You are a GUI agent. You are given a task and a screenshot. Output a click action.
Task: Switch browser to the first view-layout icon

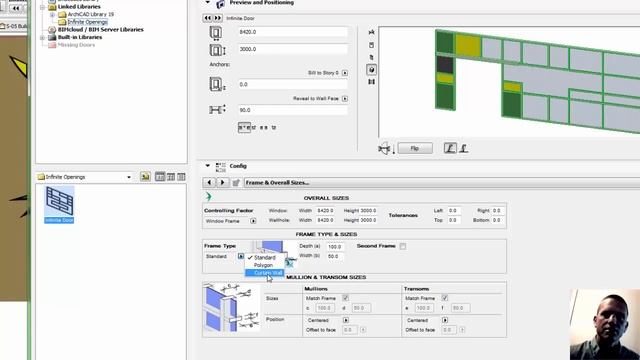pos(160,176)
